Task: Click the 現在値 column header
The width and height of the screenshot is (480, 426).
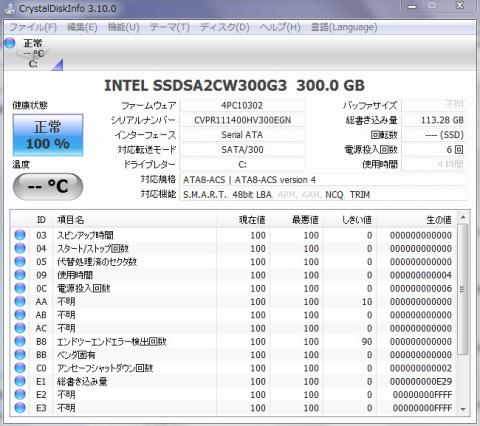Action: 243,220
